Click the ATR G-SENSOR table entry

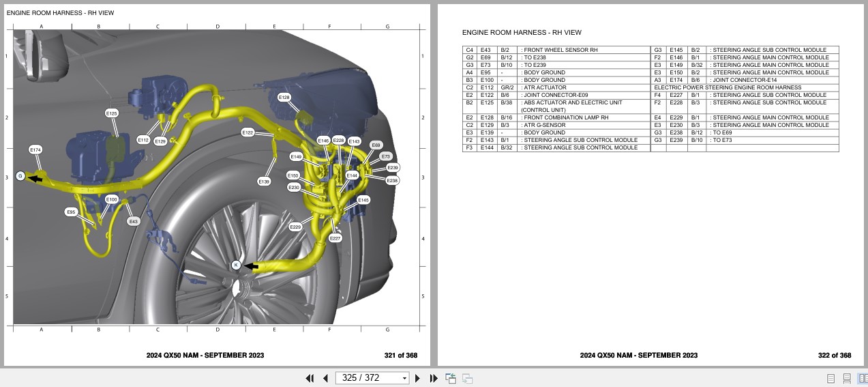click(545, 125)
